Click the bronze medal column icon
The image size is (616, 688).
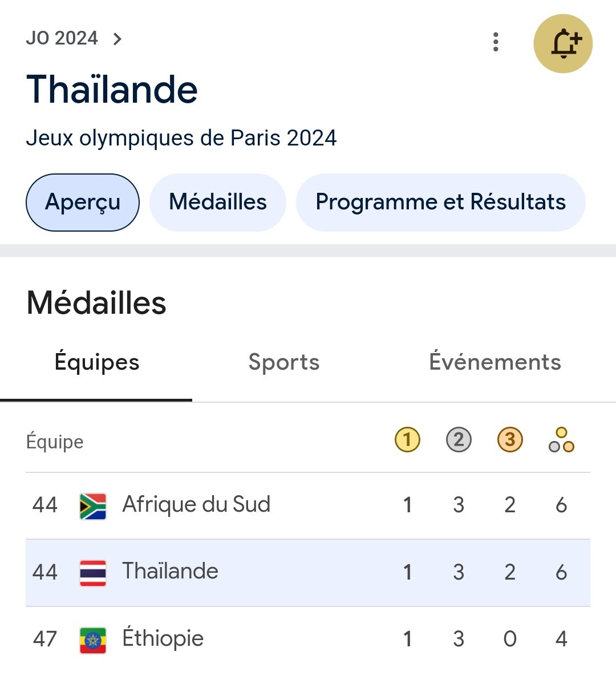(510, 440)
